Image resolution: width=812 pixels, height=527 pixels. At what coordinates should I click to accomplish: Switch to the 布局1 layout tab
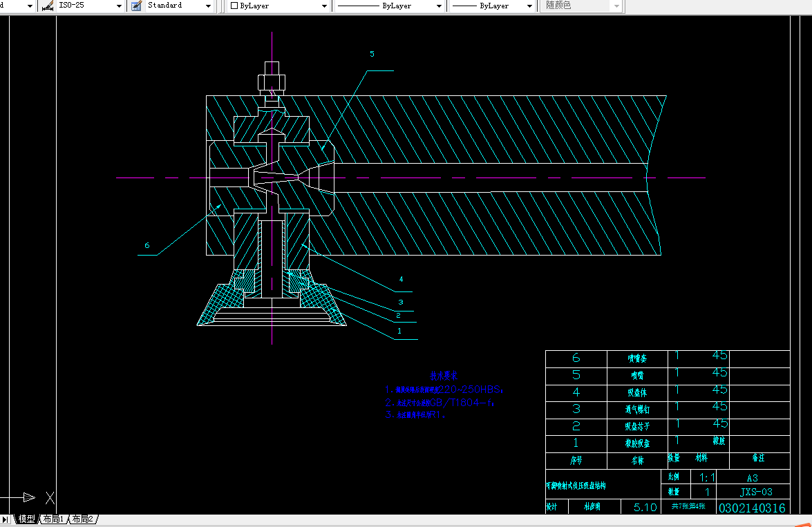pos(53,519)
